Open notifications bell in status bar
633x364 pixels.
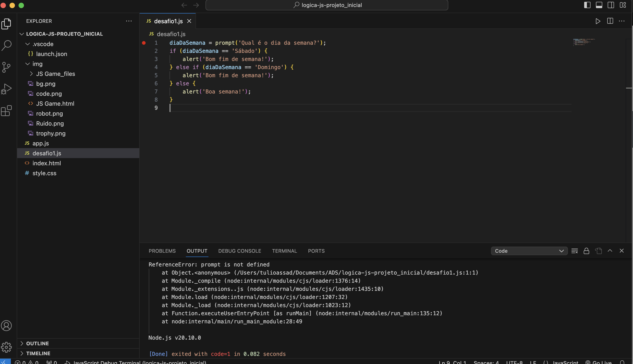tap(622, 362)
